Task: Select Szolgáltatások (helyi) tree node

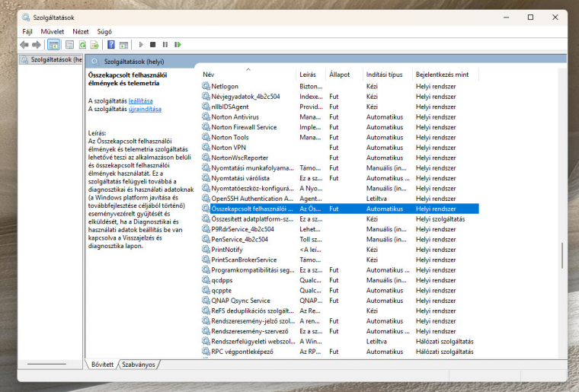Action: tap(51, 59)
